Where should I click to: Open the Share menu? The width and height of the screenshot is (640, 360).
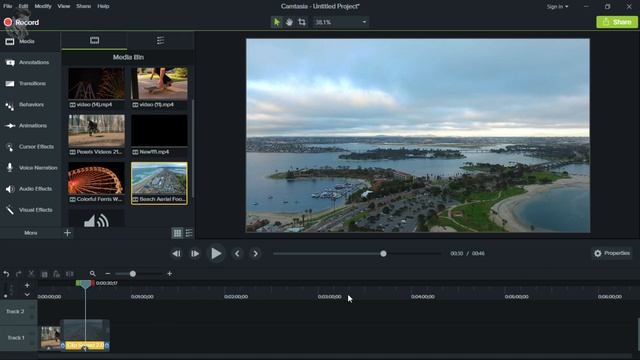tap(83, 6)
